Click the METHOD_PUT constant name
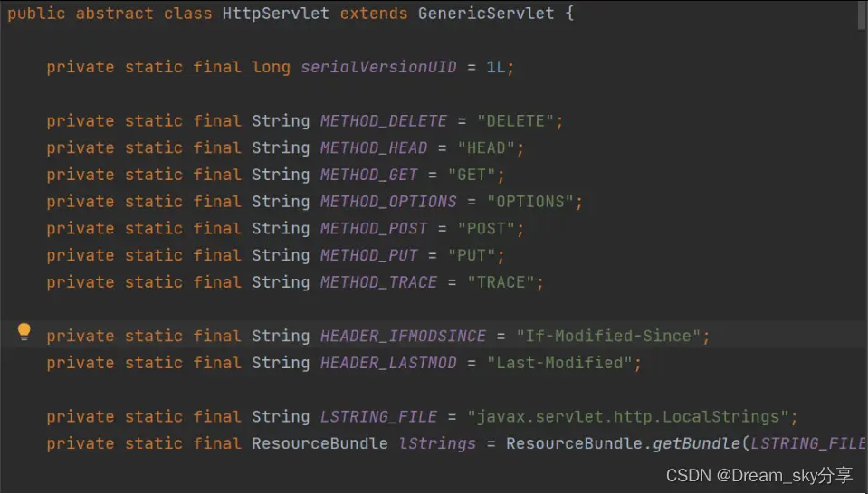This screenshot has width=868, height=494. click(368, 255)
